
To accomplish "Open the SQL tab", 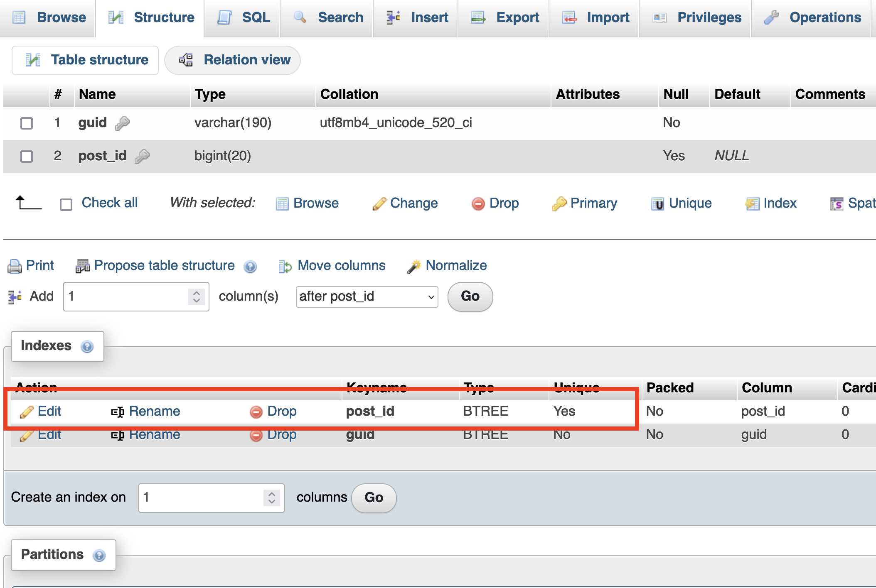I will click(243, 17).
